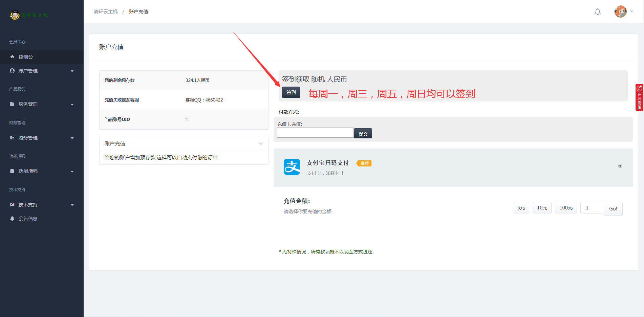
Task: Open the red online customer service widget
Action: (639, 97)
